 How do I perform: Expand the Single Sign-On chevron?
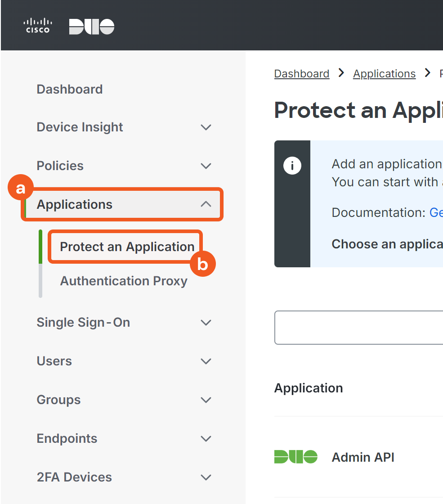[206, 323]
